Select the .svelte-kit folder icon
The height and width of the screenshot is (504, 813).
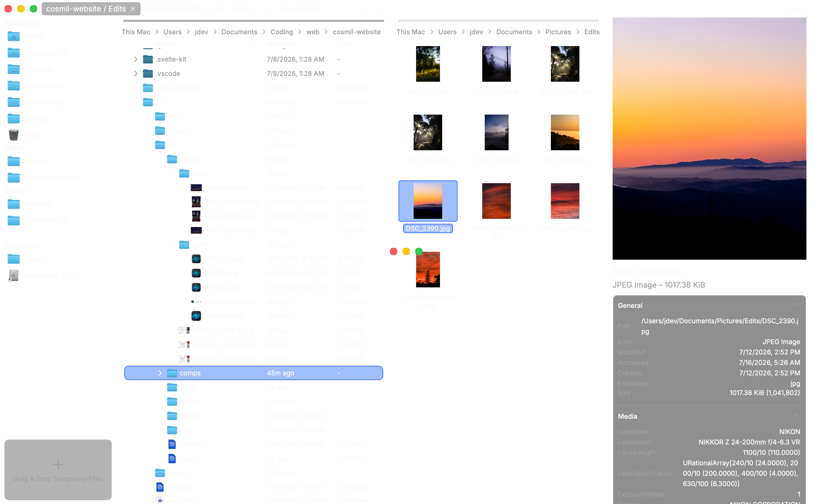point(148,59)
